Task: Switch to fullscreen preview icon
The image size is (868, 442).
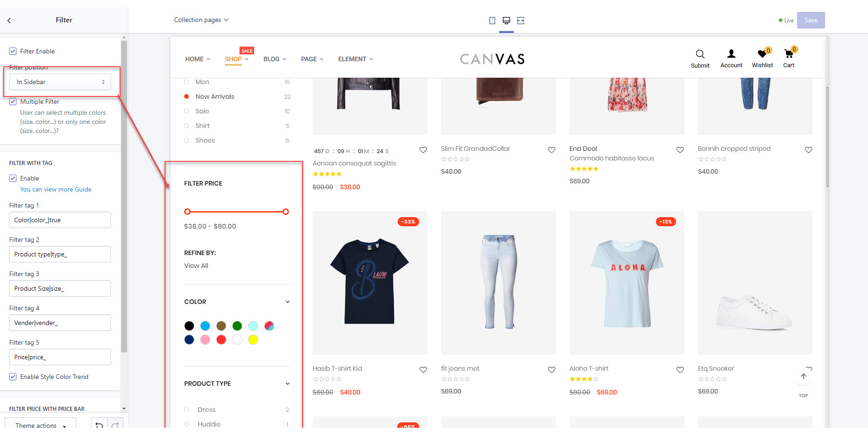Action: (x=521, y=21)
